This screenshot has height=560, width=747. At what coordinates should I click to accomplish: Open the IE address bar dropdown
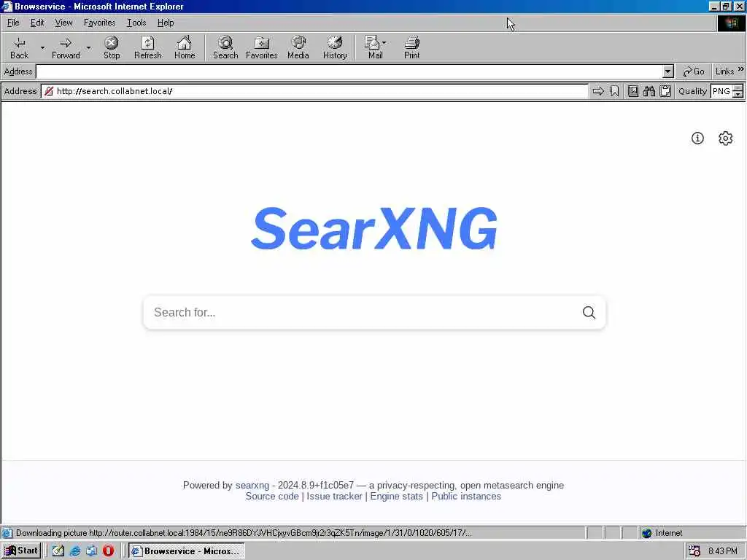click(x=668, y=71)
